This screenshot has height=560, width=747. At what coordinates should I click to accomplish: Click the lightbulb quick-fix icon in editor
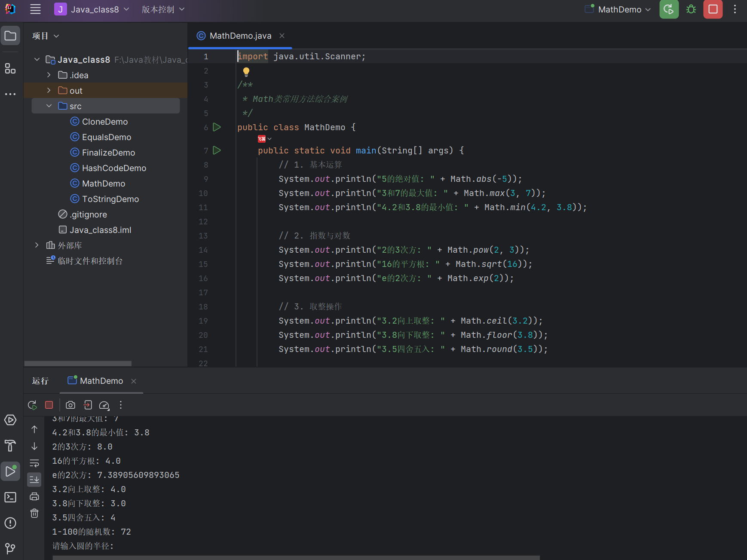point(246,71)
